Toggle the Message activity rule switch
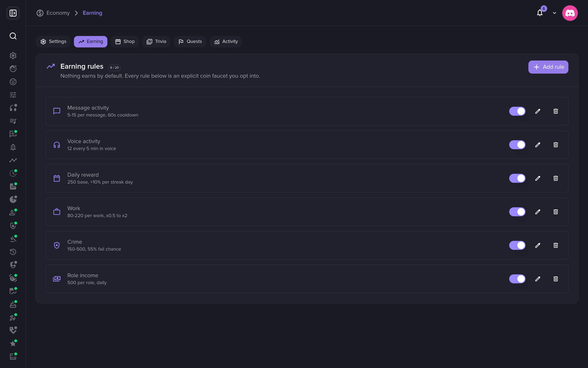Viewport: 588px width, 368px height. click(517, 111)
